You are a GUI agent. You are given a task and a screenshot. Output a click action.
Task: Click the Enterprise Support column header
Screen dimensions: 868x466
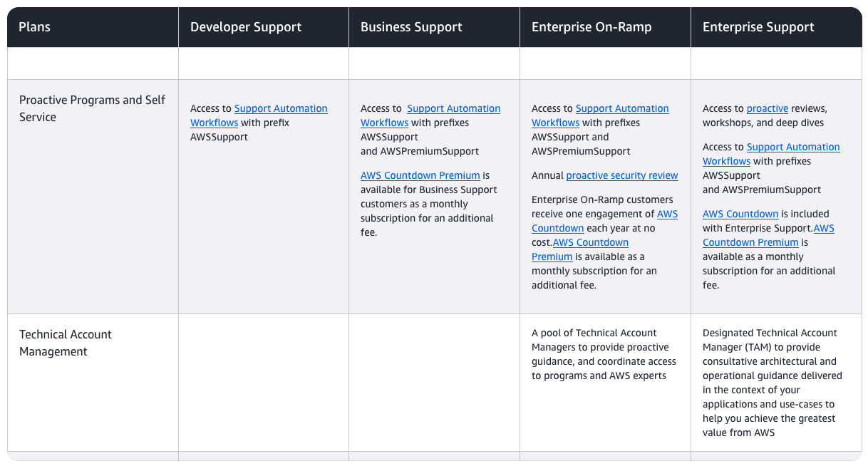tap(758, 28)
